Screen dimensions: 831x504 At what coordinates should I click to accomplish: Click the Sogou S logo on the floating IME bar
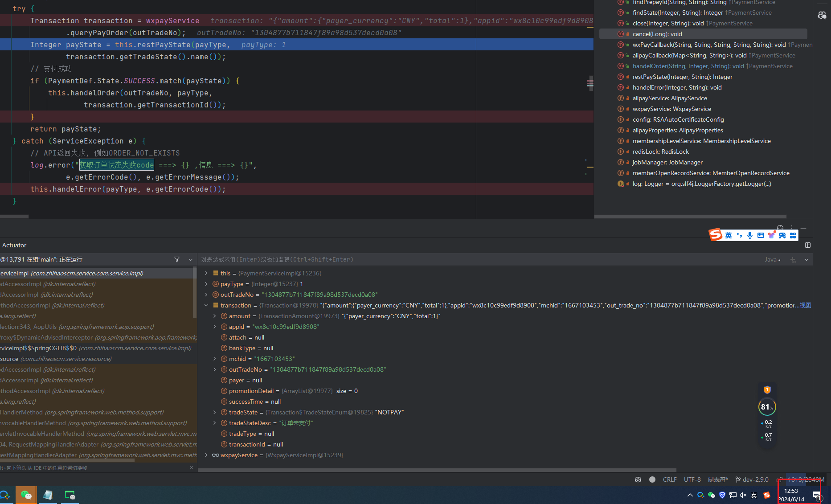(716, 234)
